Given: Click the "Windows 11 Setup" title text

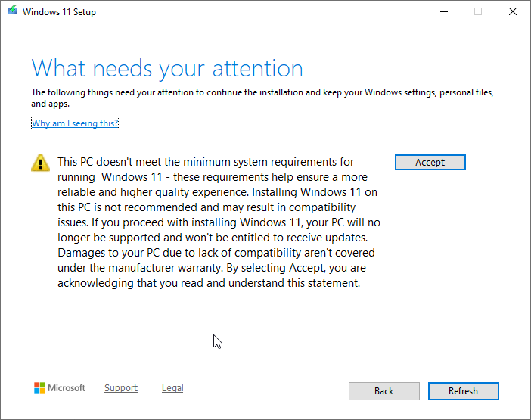Looking at the screenshot, I should pos(60,12).
